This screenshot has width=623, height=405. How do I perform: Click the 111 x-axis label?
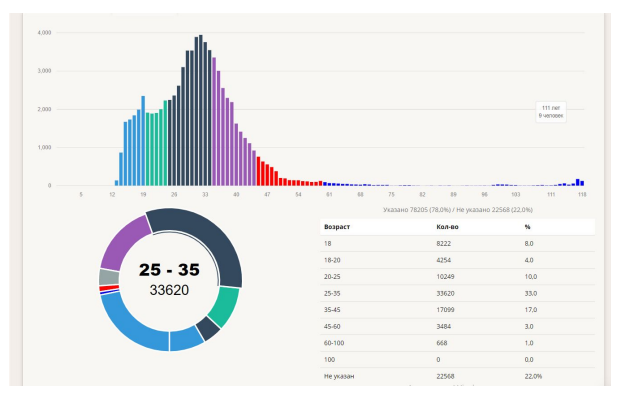[551, 194]
